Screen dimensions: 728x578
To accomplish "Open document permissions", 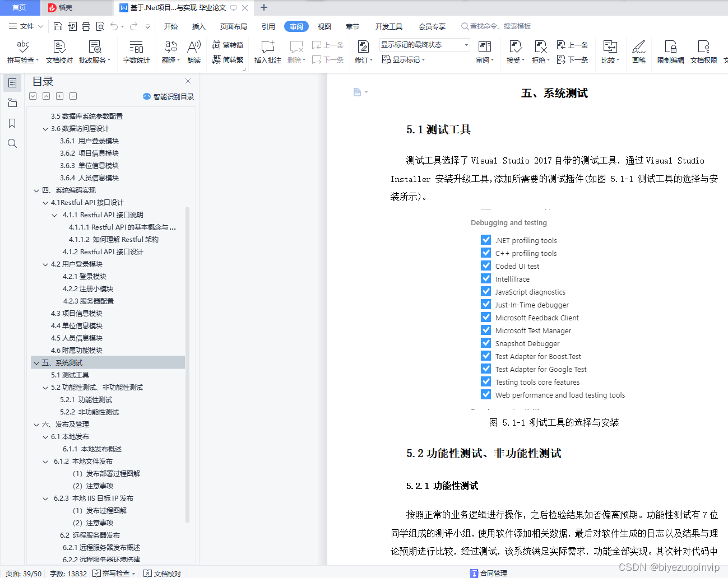I will click(703, 52).
